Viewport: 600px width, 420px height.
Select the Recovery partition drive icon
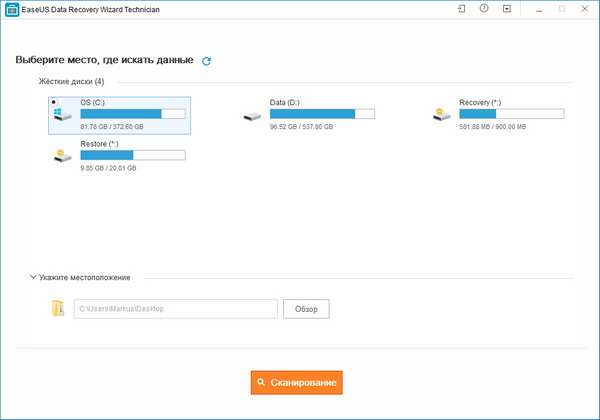pyautogui.click(x=441, y=114)
